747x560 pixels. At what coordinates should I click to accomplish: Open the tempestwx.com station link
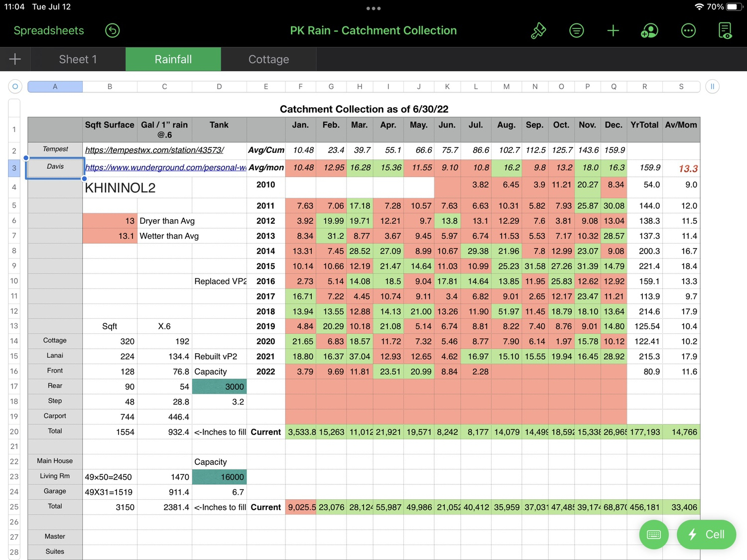point(154,150)
